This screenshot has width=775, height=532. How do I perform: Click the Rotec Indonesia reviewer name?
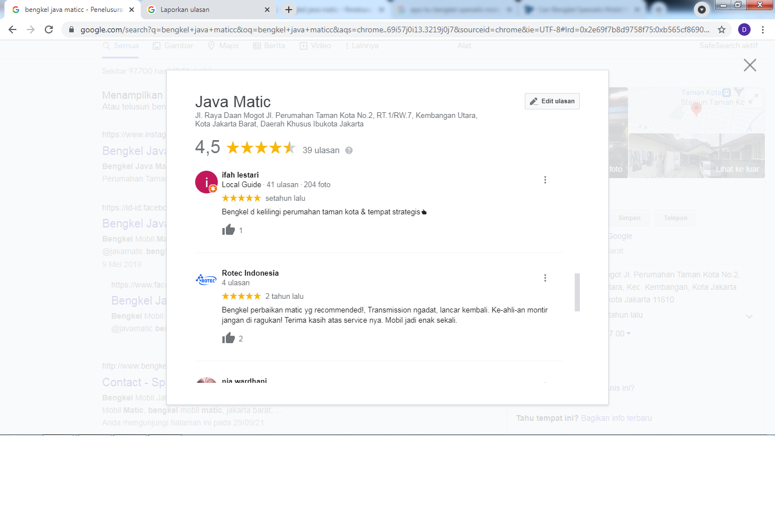point(250,273)
